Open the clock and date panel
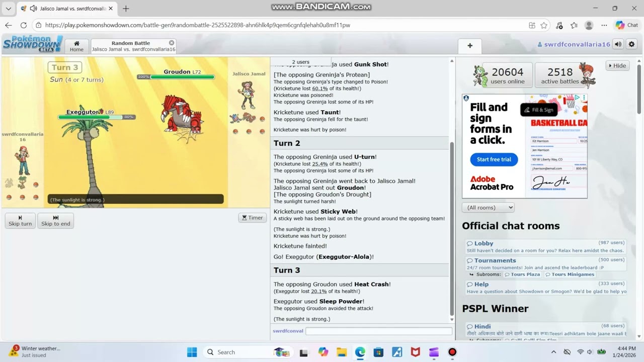 coord(626,351)
